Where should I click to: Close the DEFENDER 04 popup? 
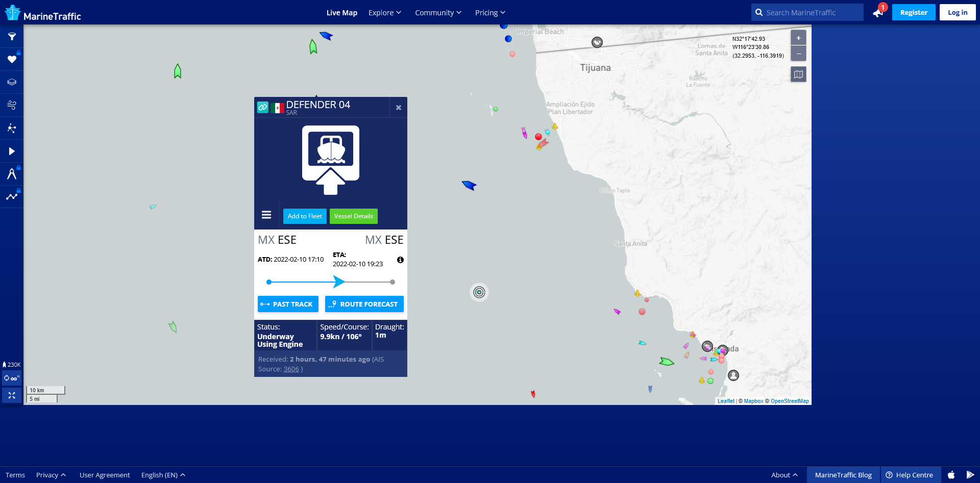399,108
